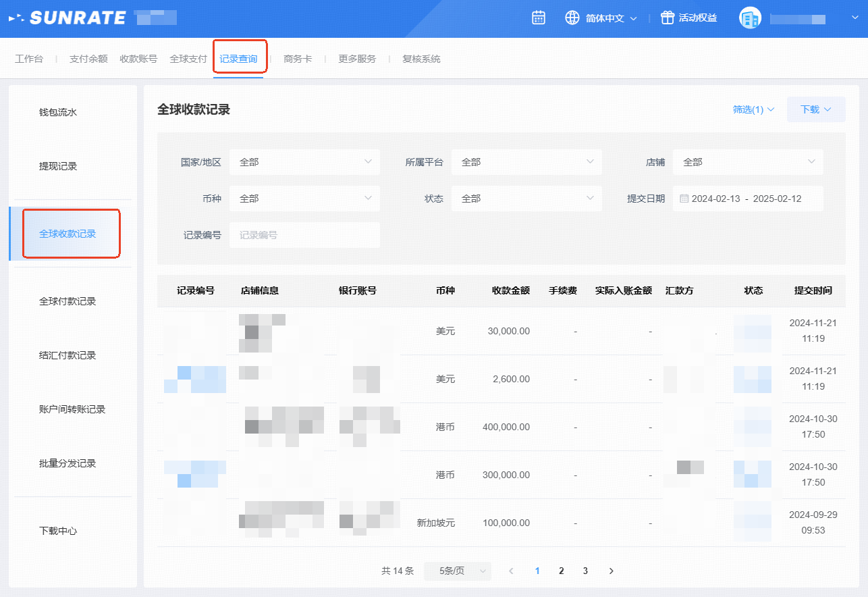Click the gift icon for 活动权益
This screenshot has height=597, width=868.
click(x=668, y=18)
